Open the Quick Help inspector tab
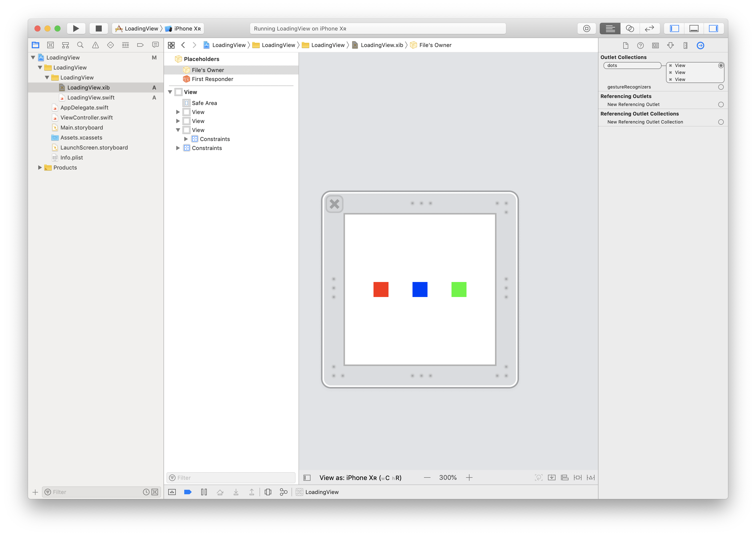Viewport: 756px width, 536px height. coord(640,45)
